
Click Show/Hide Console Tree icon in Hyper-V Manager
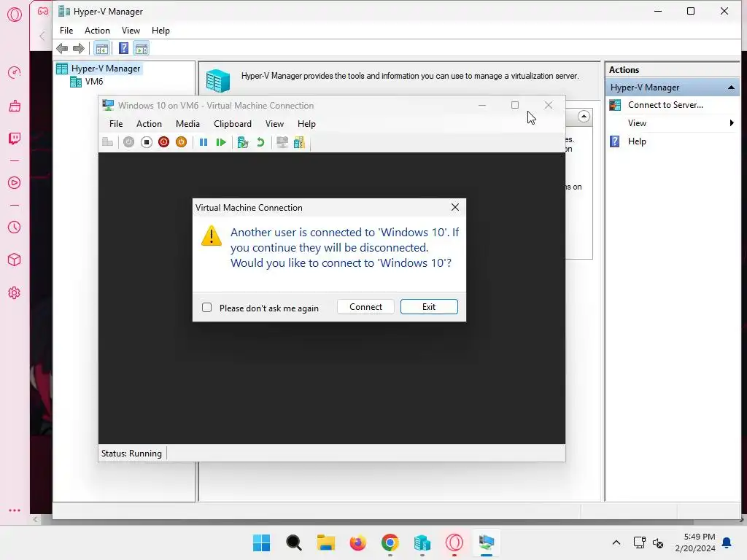[x=101, y=48]
